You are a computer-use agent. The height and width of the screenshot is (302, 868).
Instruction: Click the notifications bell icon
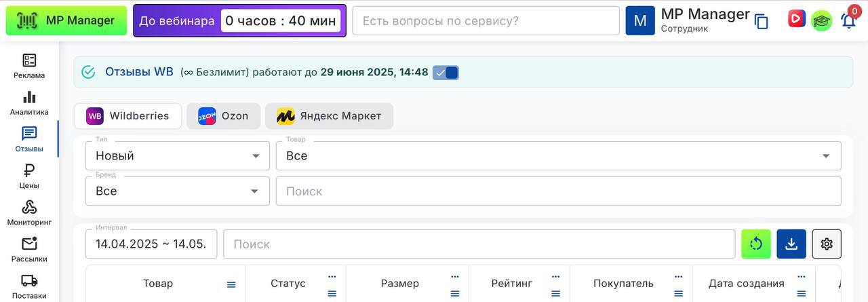tap(848, 20)
